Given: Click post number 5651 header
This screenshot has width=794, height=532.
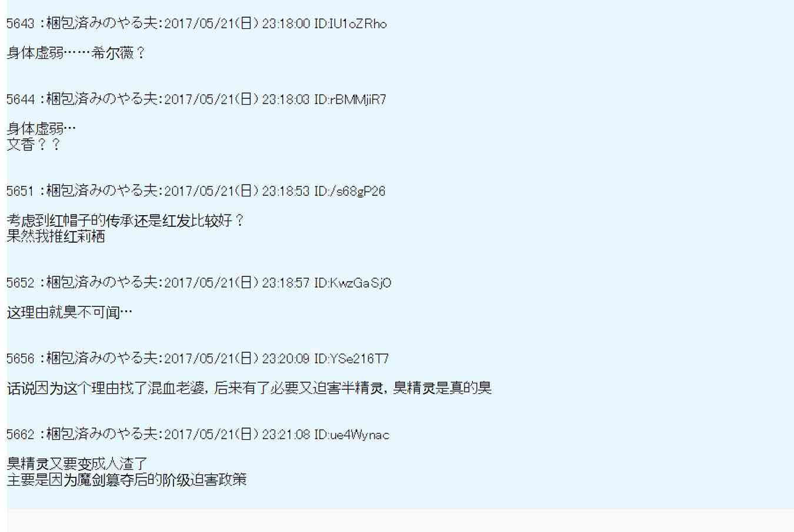Looking at the screenshot, I should coord(196,191).
